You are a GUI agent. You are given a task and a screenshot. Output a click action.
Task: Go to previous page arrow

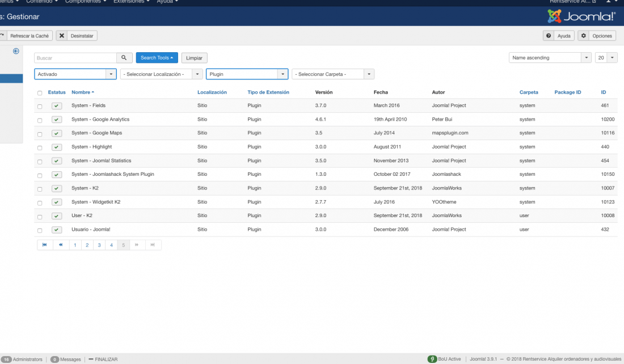(61, 245)
